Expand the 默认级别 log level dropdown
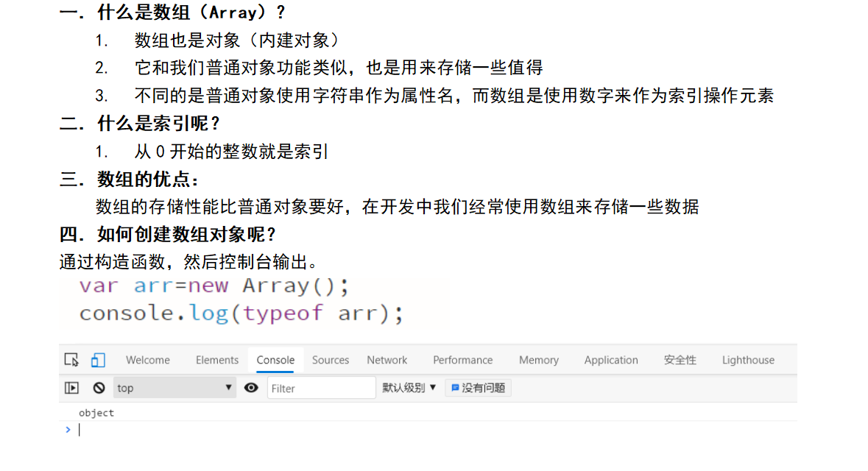868x471 pixels. 409,388
